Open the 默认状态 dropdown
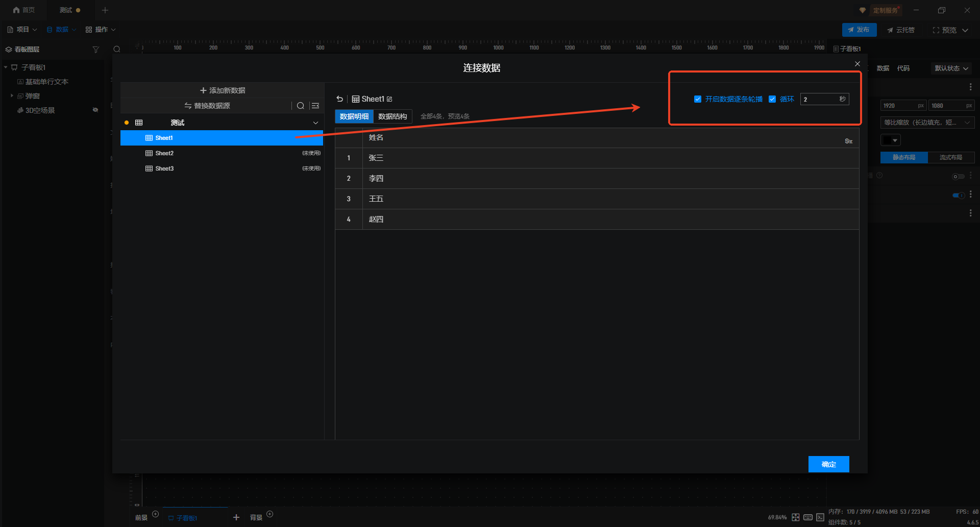This screenshot has height=527, width=980. 951,68
